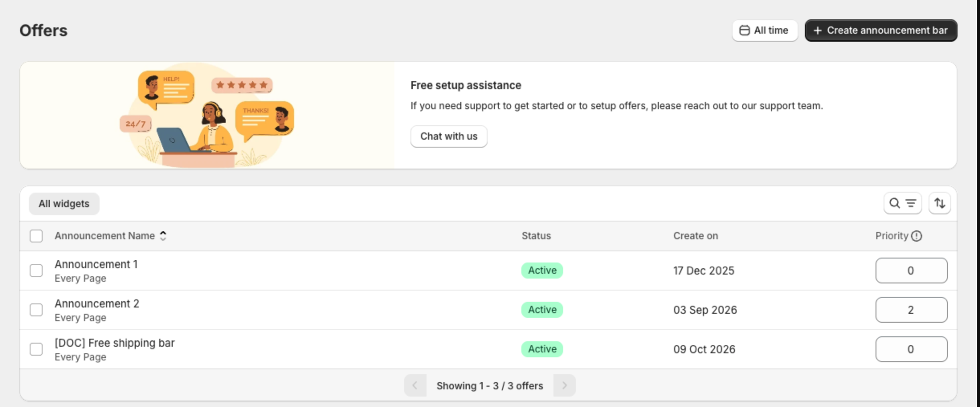The height and width of the screenshot is (407, 980).
Task: Click the Offers page title
Action: (43, 31)
